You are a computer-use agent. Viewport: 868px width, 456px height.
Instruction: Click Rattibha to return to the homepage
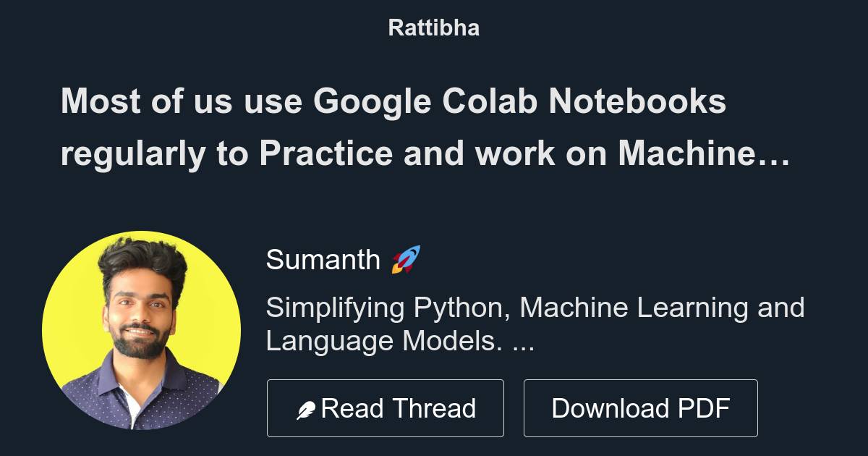pos(433,28)
